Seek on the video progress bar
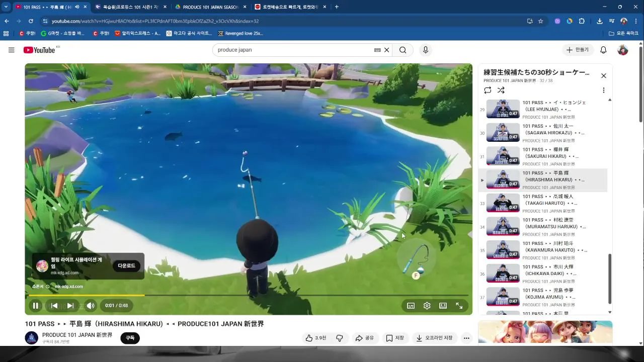 (x=249, y=295)
